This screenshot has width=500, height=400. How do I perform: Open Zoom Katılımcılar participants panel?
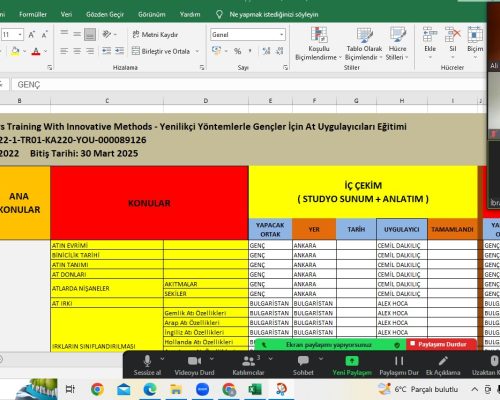(248, 365)
